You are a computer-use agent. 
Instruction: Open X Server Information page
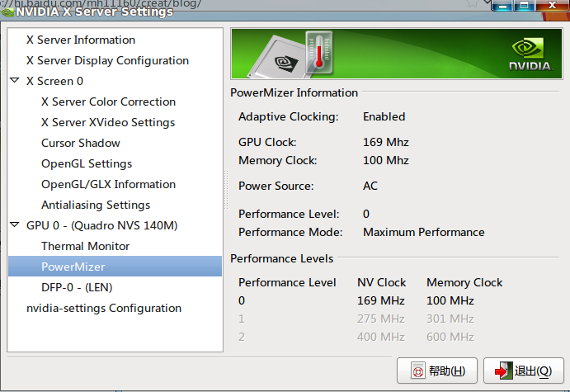81,40
